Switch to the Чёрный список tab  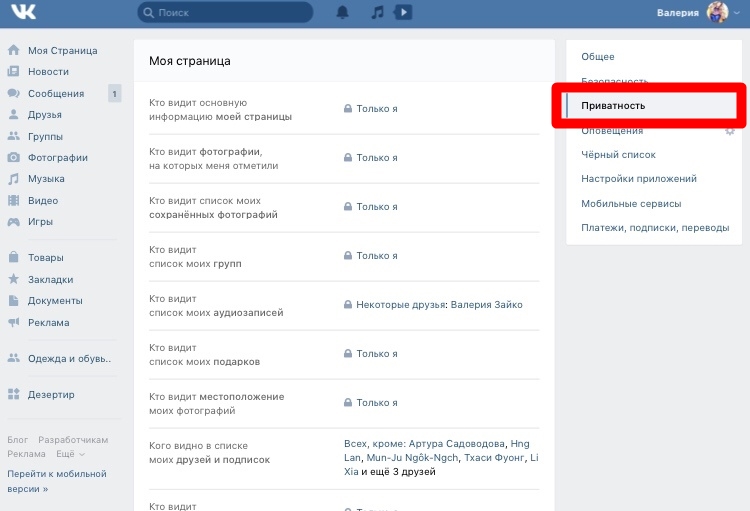click(x=618, y=155)
